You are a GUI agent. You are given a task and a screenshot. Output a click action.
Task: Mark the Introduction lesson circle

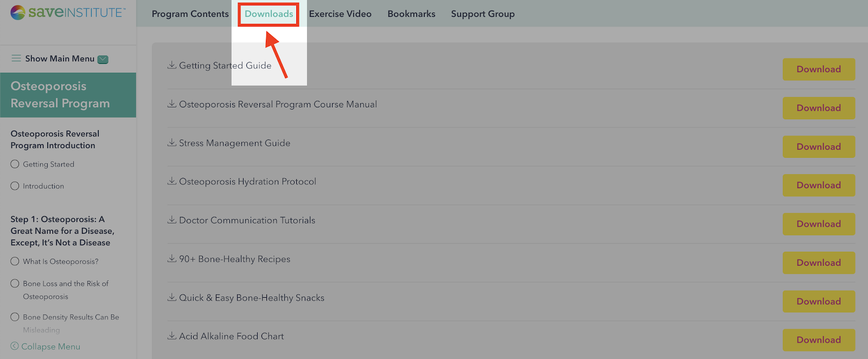click(15, 185)
